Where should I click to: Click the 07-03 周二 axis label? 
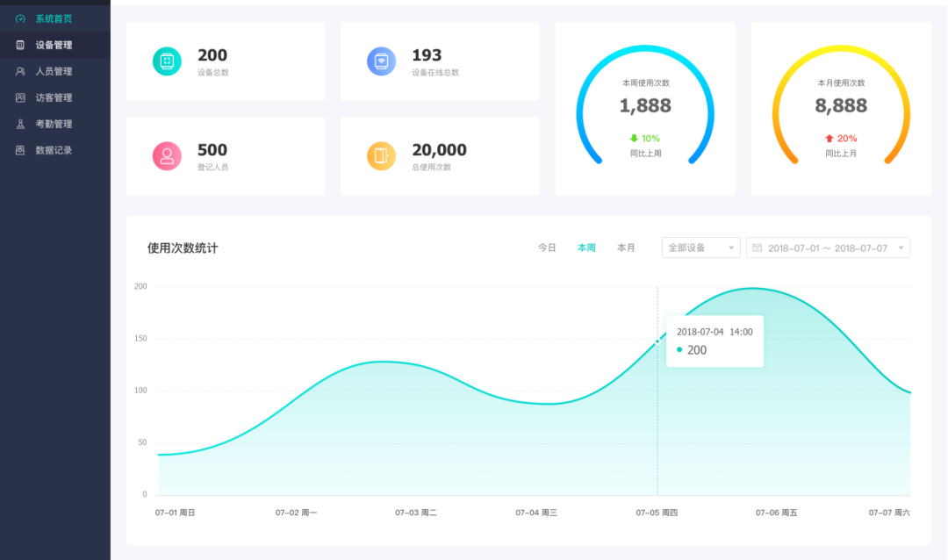[416, 513]
